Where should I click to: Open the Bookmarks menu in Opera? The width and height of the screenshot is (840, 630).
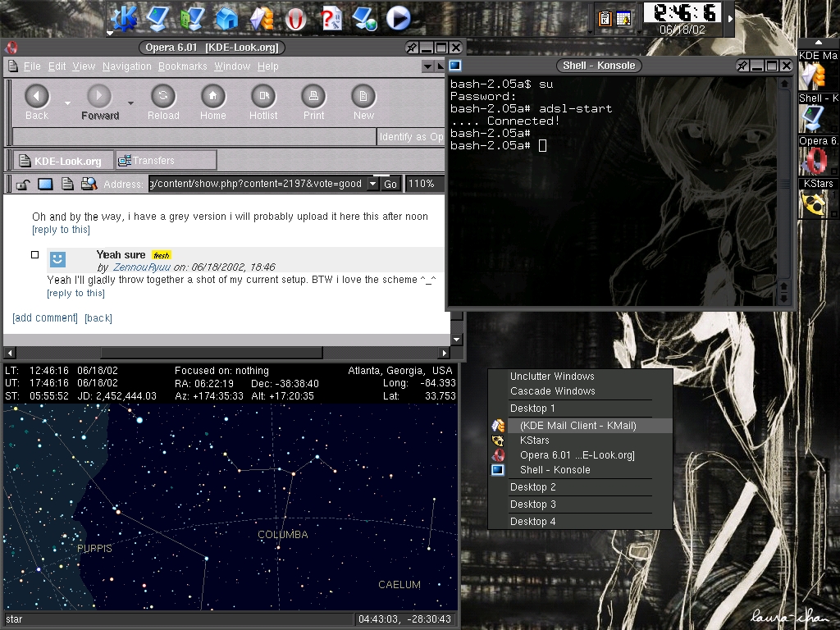pyautogui.click(x=183, y=66)
